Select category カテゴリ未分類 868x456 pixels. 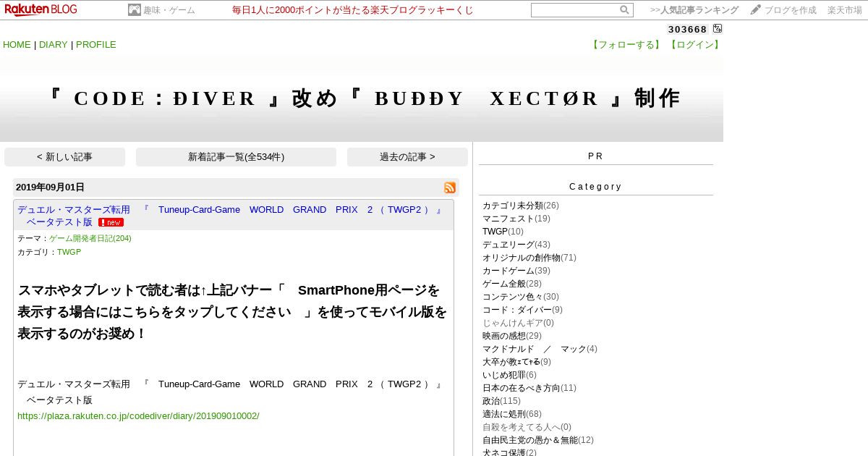[513, 206]
